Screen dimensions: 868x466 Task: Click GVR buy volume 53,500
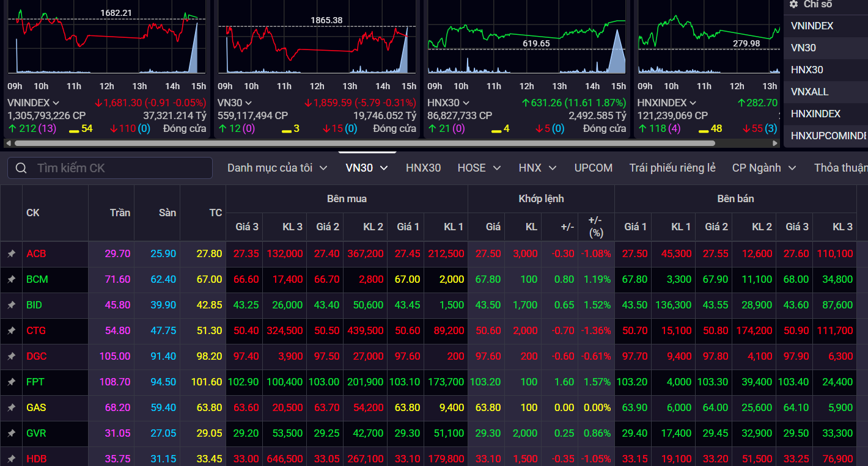coord(287,433)
